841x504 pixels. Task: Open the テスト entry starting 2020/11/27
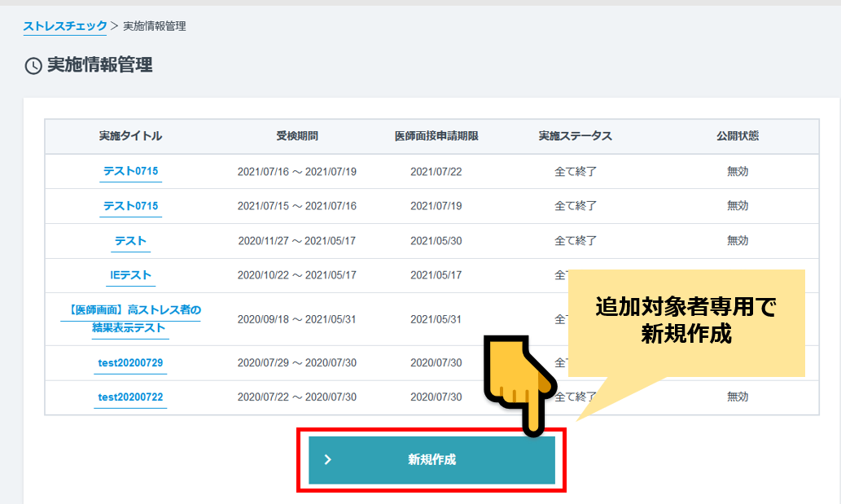pyautogui.click(x=130, y=241)
